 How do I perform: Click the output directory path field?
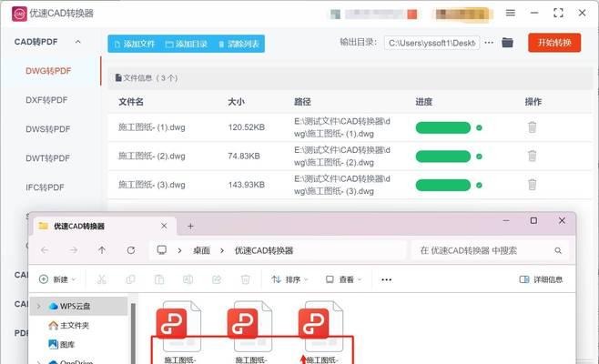click(431, 43)
